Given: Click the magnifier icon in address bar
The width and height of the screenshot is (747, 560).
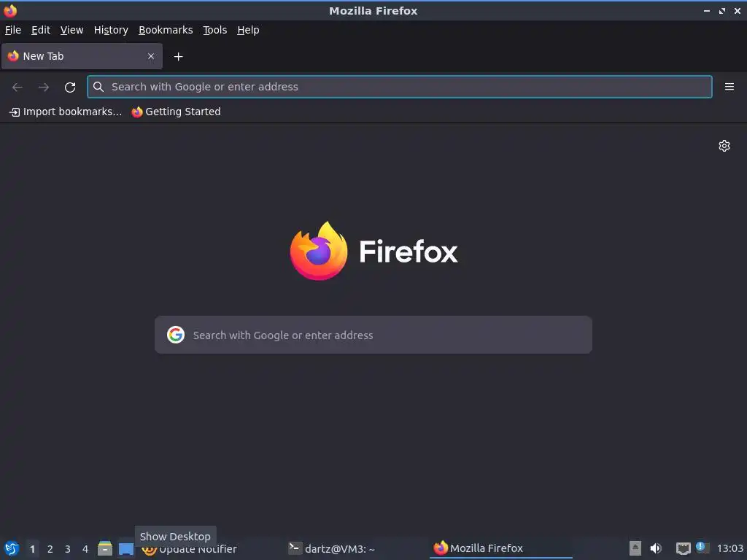Looking at the screenshot, I should click(98, 87).
